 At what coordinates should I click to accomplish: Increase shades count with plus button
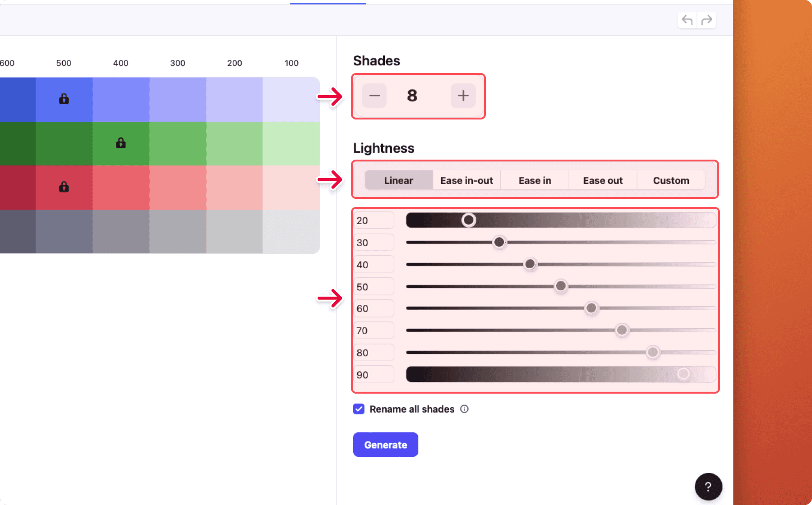click(x=463, y=96)
